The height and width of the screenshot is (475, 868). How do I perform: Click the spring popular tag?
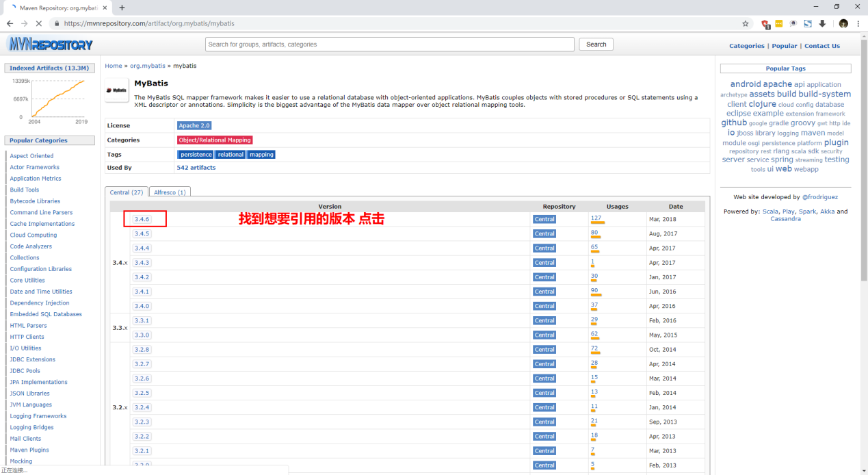(782, 159)
